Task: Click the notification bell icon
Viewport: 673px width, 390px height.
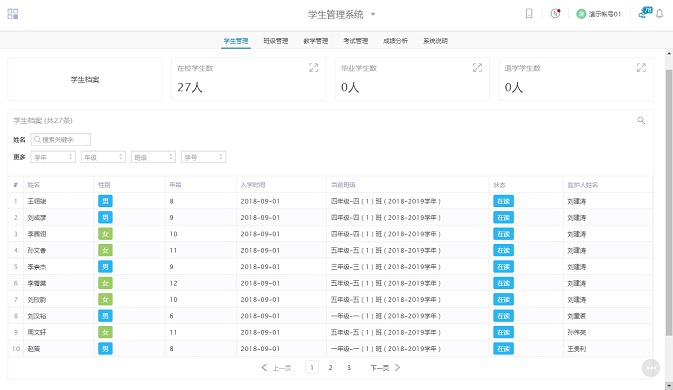Action: [660, 14]
